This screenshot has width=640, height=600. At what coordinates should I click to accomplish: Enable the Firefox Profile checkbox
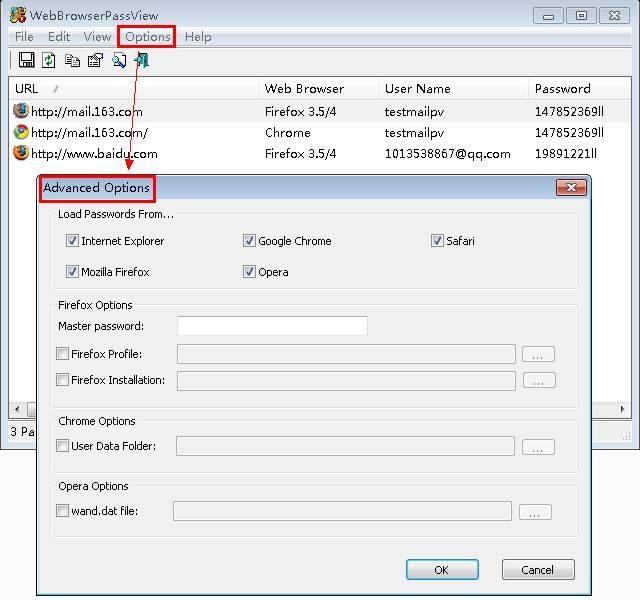[x=63, y=354]
